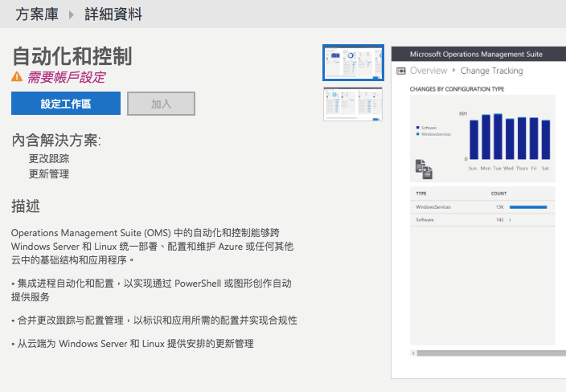Click the TYPE column header
Screen dimensions: 566x392
421,194
